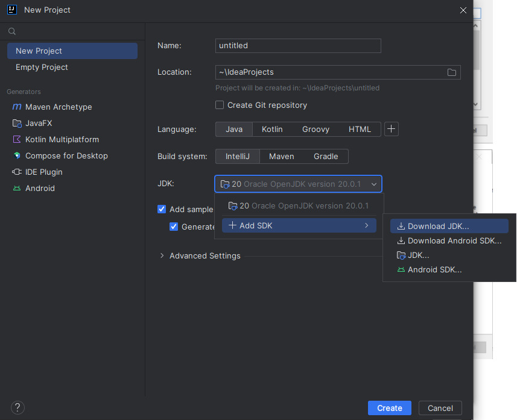Switch the language to Kotlin
Screen dimensions: 517x420
pos(272,129)
